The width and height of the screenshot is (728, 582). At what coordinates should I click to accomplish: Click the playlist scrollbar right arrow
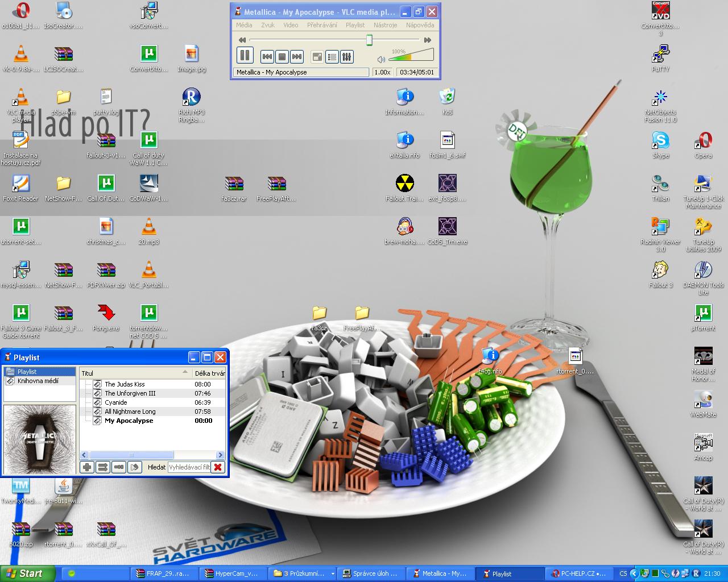tap(221, 455)
